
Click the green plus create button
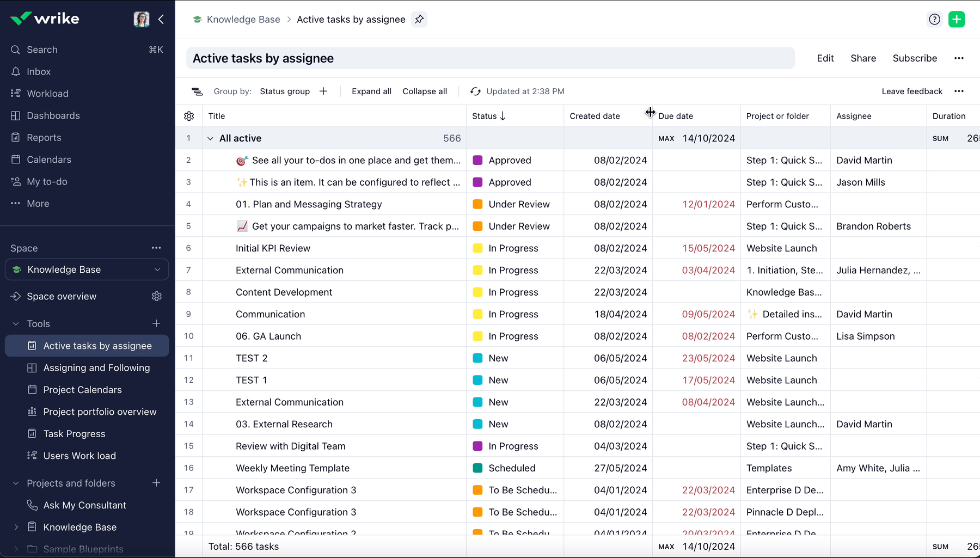(956, 20)
